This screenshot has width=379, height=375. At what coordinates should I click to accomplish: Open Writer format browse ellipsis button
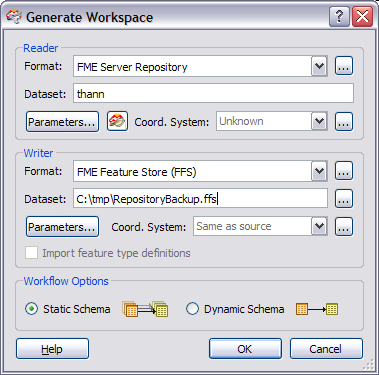tap(344, 171)
